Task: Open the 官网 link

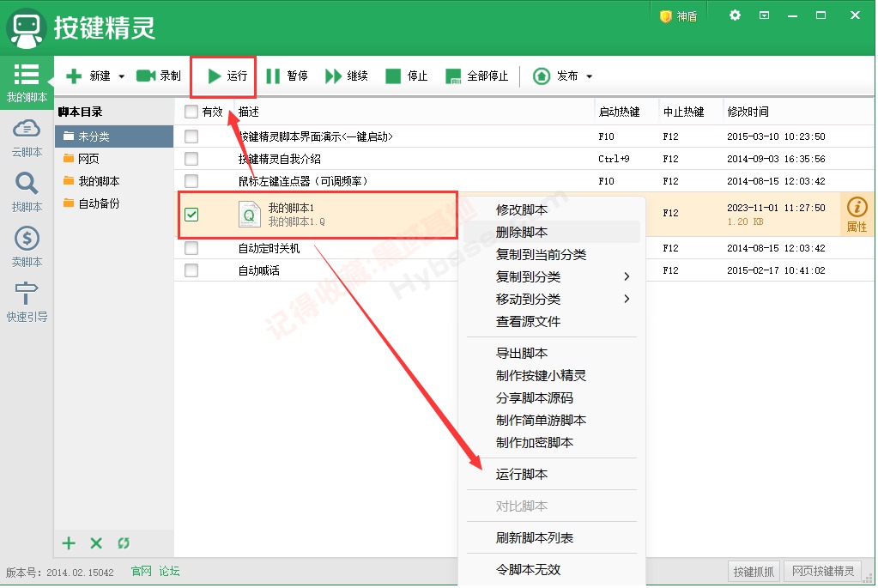Action: click(141, 571)
